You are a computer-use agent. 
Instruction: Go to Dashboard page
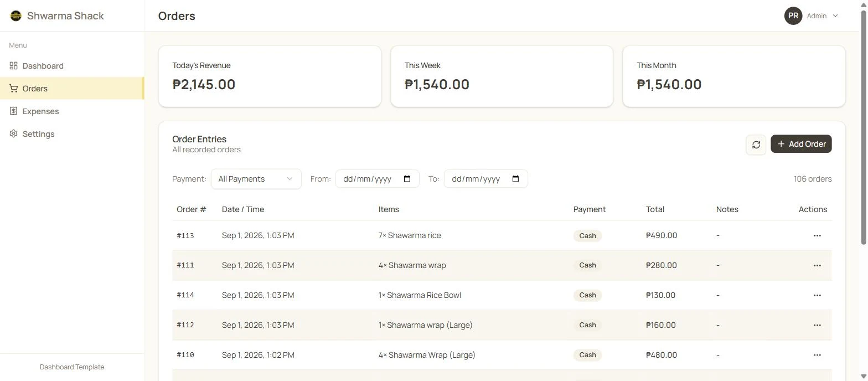72,66
